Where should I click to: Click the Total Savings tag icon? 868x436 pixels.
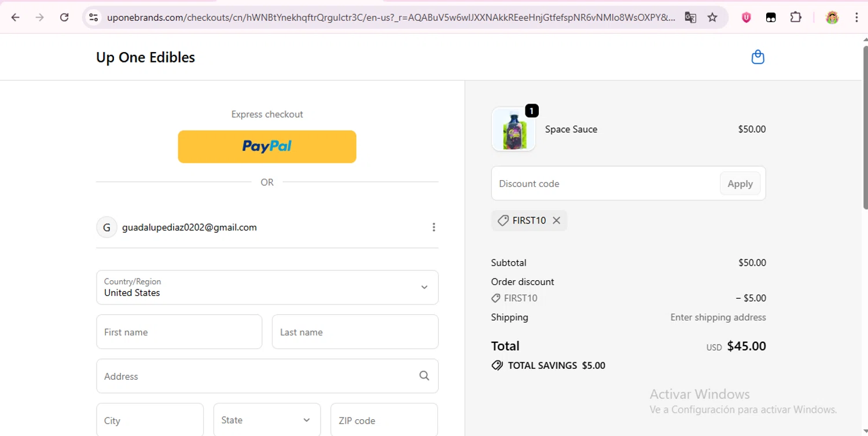497,365
